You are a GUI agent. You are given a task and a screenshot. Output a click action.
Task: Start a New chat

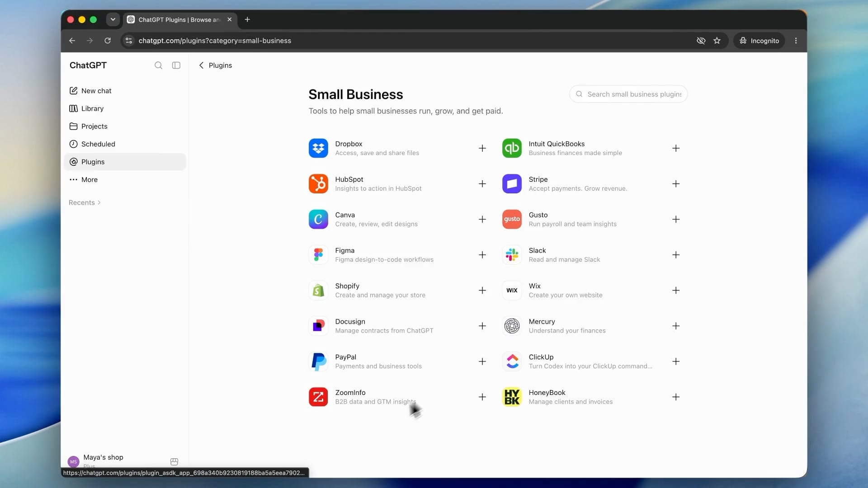pos(125,91)
